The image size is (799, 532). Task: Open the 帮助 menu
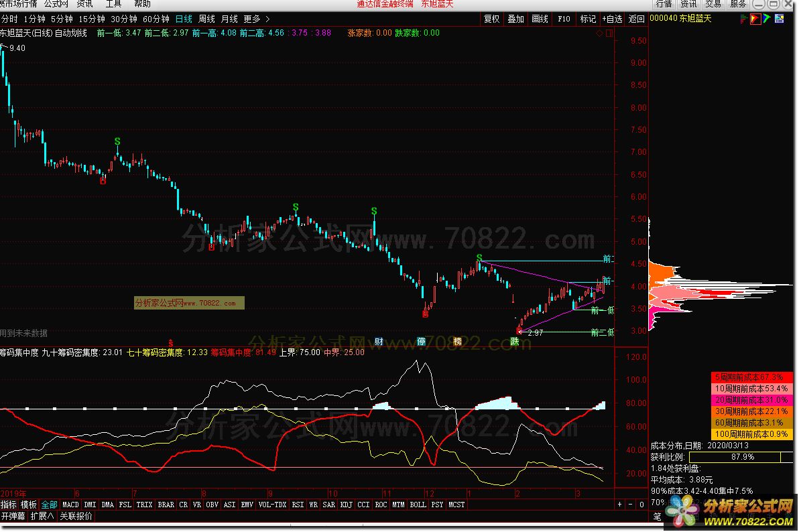pos(142,4)
